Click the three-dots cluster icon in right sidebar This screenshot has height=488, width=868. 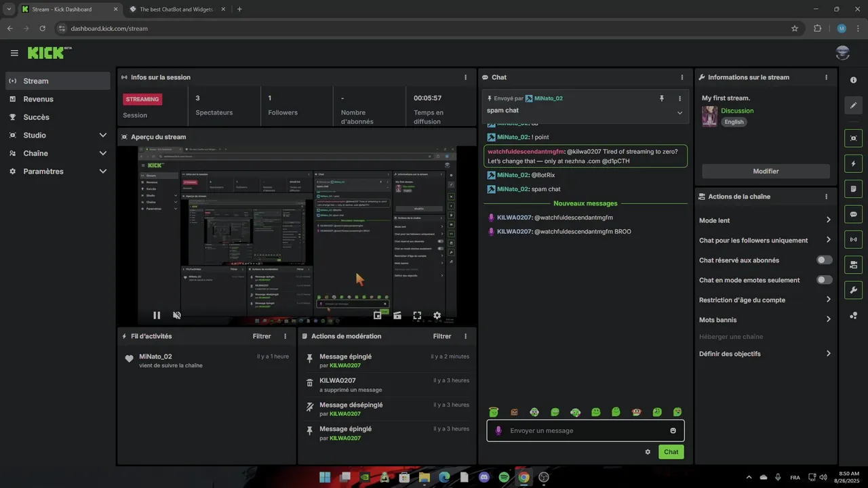tap(853, 315)
